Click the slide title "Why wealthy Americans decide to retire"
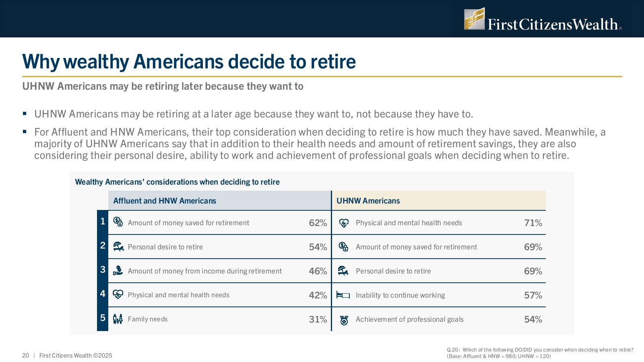Screen dimensions: 644x362 click(x=189, y=62)
